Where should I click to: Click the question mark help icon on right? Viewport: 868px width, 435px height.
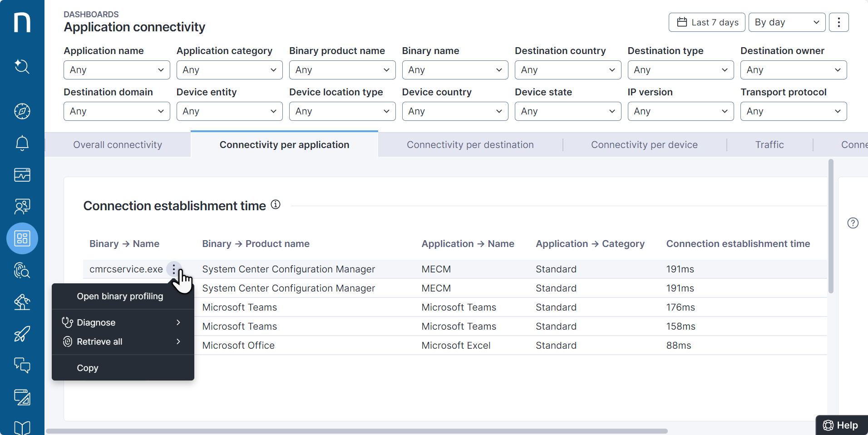853,223
